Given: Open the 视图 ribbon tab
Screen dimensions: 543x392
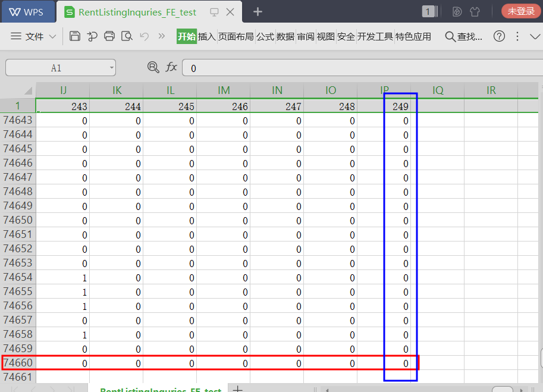Looking at the screenshot, I should 326,36.
